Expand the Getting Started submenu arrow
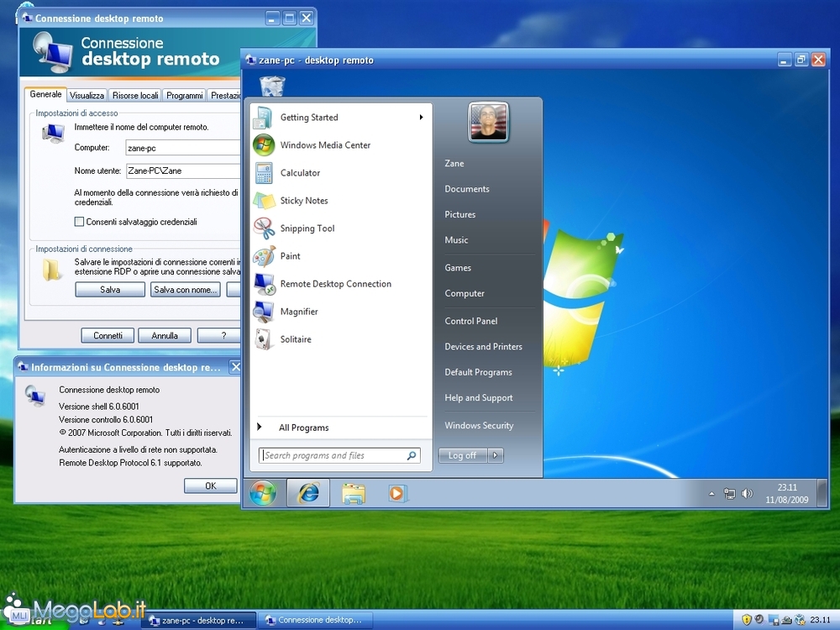 422,118
